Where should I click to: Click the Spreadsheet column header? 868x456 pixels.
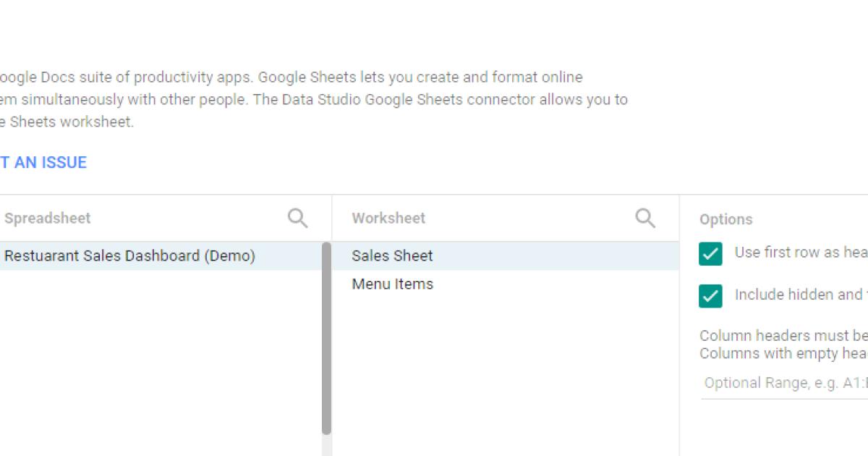47,217
